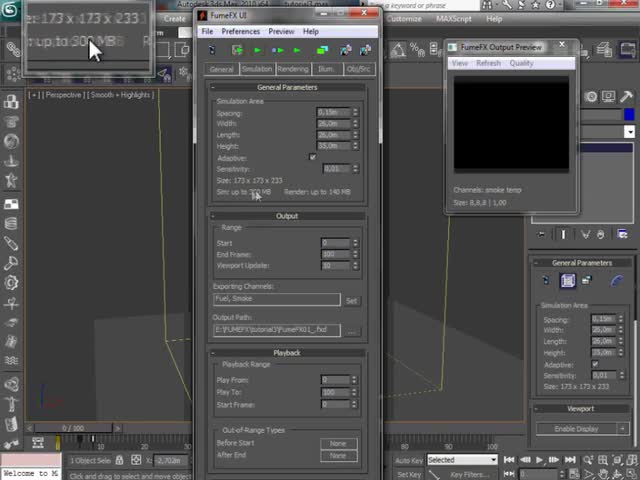Click pin stack icon under modifier stack

[542, 234]
